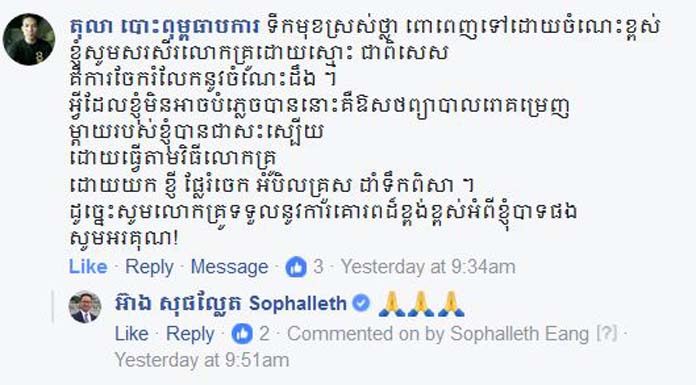Click the thumbs-up icon beside 2

(242, 334)
